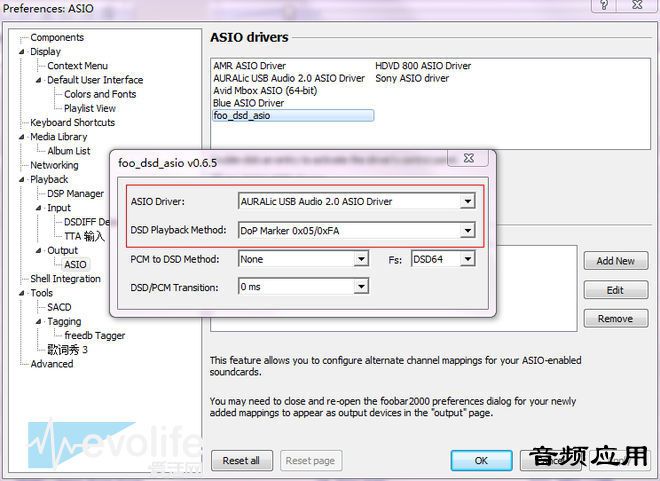Select Playlist View in tree
The image size is (660, 481).
click(90, 109)
